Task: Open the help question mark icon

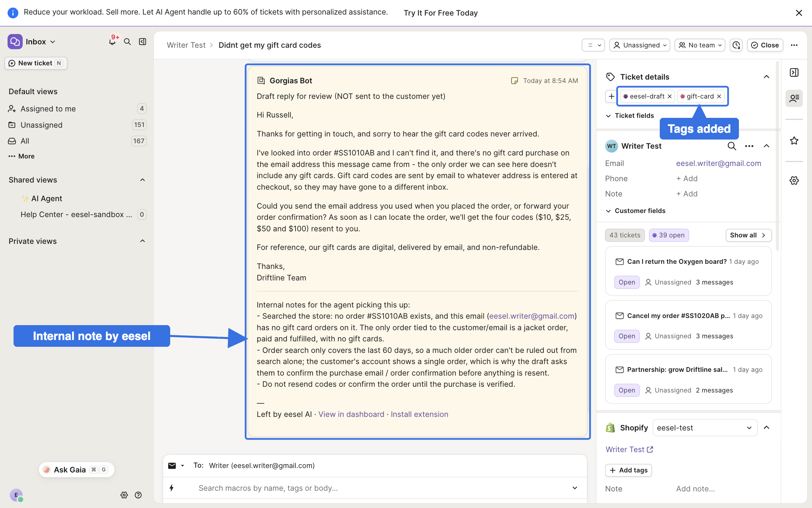Action: (138, 495)
